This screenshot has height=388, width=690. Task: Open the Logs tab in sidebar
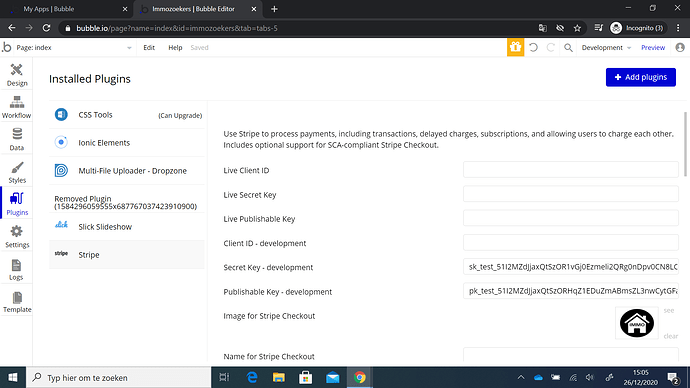click(17, 269)
